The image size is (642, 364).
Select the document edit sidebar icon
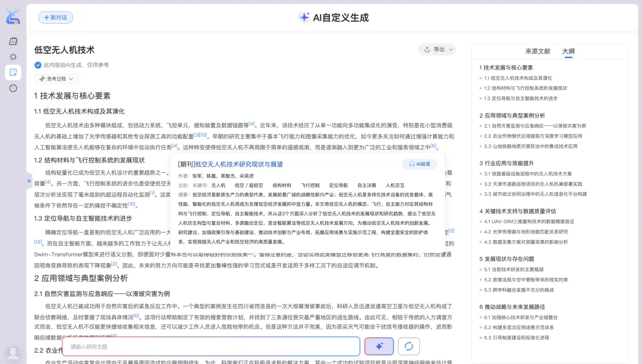coord(13,72)
